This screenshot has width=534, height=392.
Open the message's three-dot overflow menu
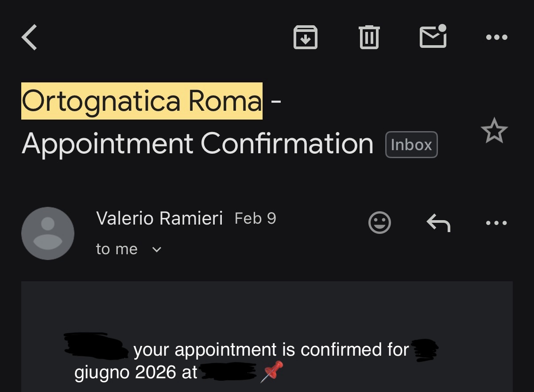[x=496, y=223]
